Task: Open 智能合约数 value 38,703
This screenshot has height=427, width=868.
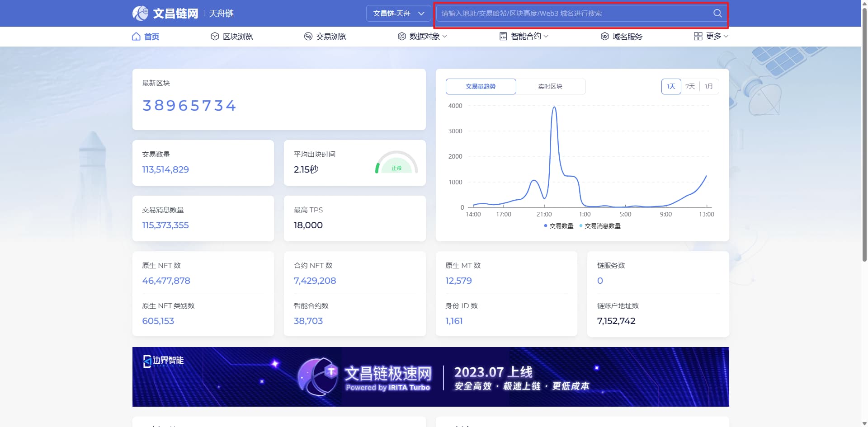Action: 308,321
